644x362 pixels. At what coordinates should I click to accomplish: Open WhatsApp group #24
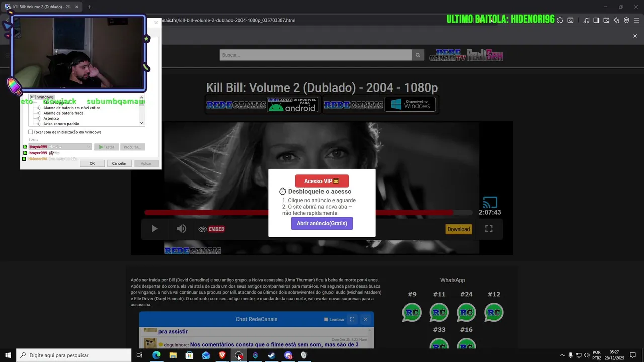(466, 313)
